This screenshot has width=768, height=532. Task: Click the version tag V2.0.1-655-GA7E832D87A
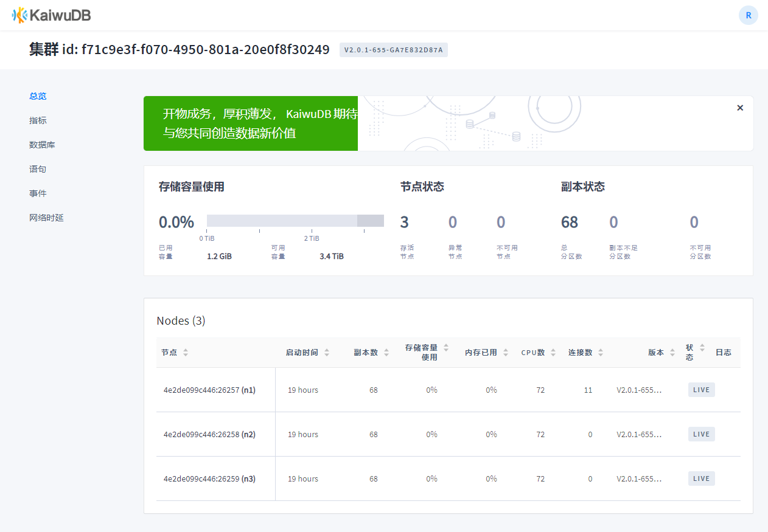click(394, 50)
